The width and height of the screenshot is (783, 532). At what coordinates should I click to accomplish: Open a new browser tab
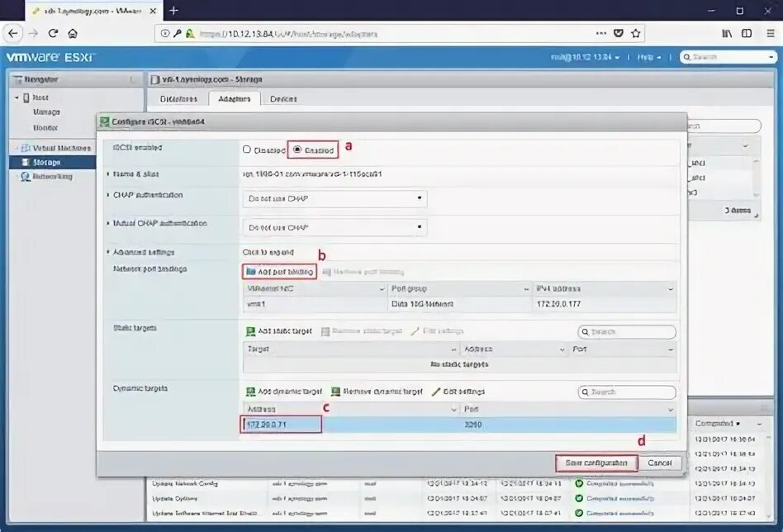(x=173, y=11)
